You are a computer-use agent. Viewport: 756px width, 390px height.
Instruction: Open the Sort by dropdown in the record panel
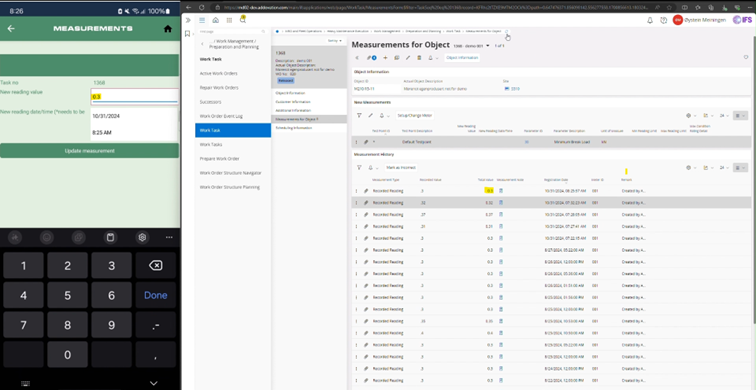(x=335, y=41)
